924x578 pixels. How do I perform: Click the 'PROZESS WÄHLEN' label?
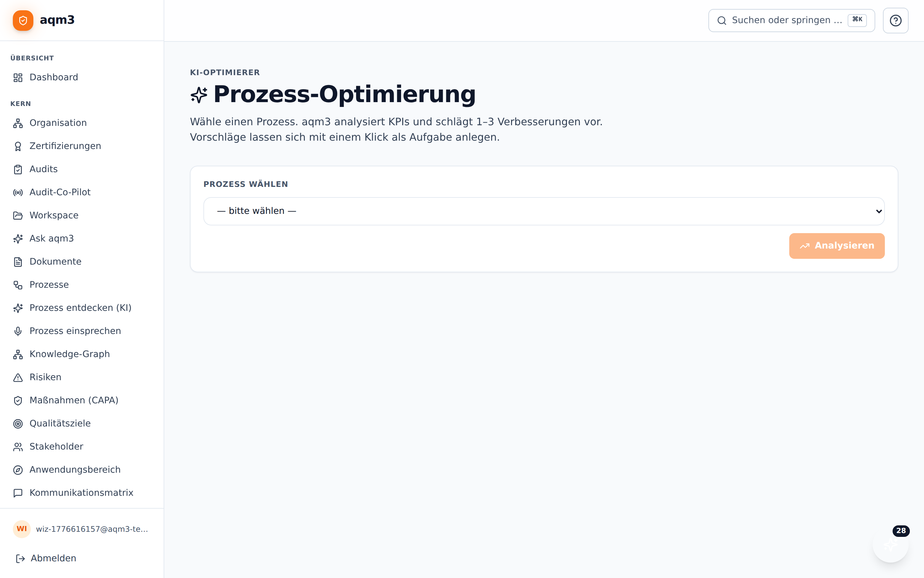click(246, 184)
